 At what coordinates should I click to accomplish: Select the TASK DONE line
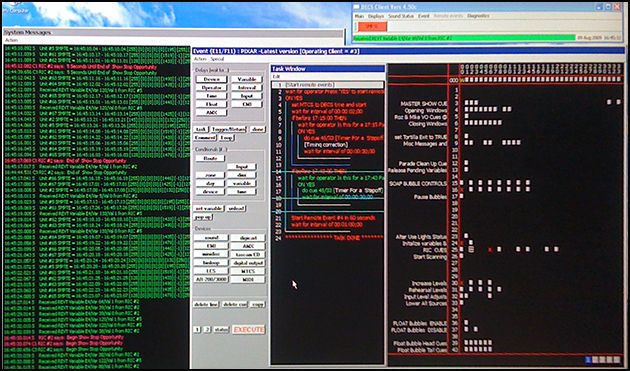point(334,238)
